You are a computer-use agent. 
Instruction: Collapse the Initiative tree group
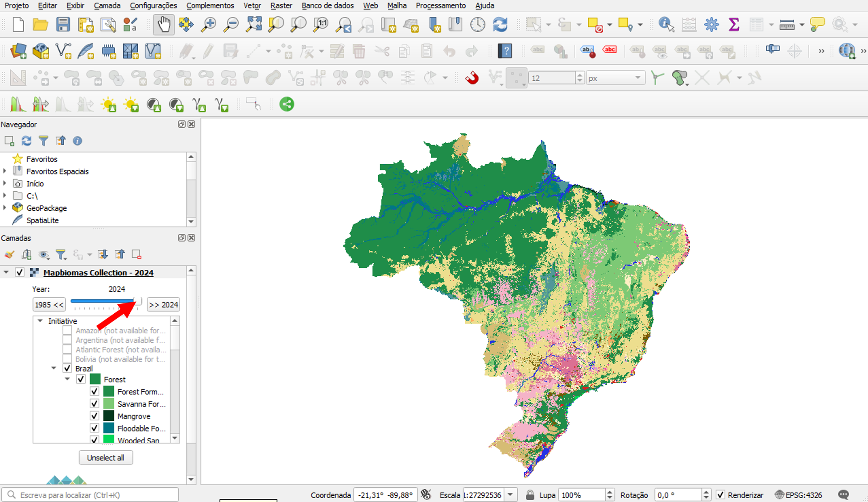tap(40, 321)
